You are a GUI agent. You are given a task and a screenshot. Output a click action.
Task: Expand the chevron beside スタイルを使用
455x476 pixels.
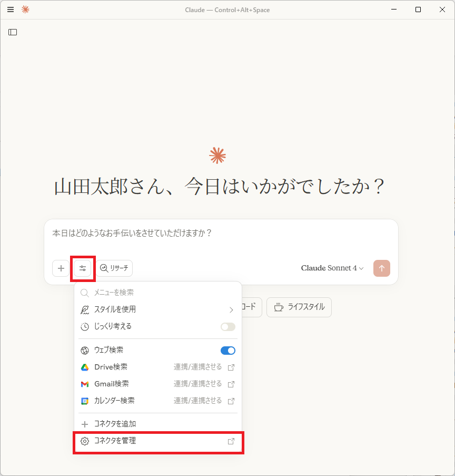coord(231,310)
